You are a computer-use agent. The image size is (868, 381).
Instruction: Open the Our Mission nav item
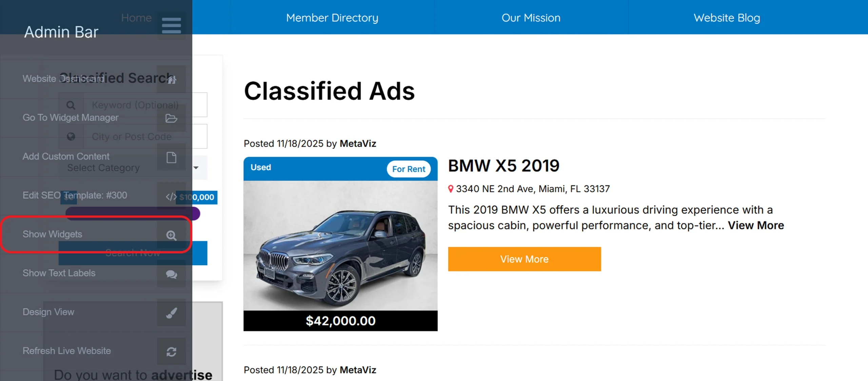pyautogui.click(x=531, y=18)
